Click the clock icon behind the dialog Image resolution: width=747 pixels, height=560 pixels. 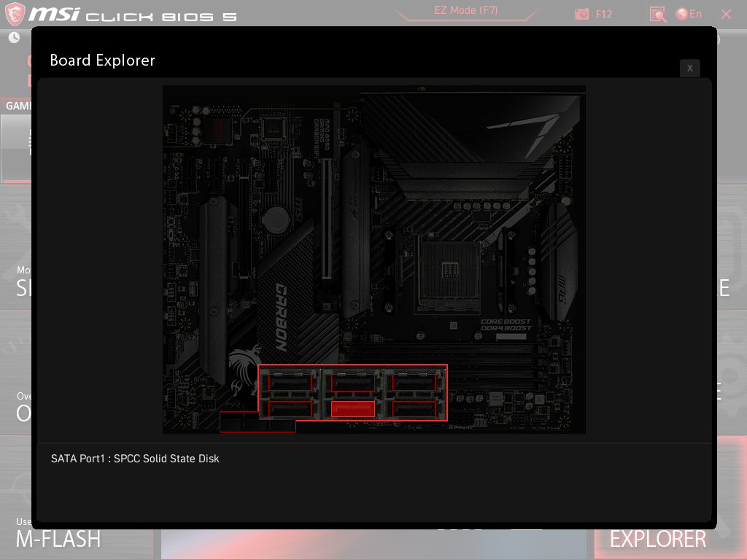point(15,38)
